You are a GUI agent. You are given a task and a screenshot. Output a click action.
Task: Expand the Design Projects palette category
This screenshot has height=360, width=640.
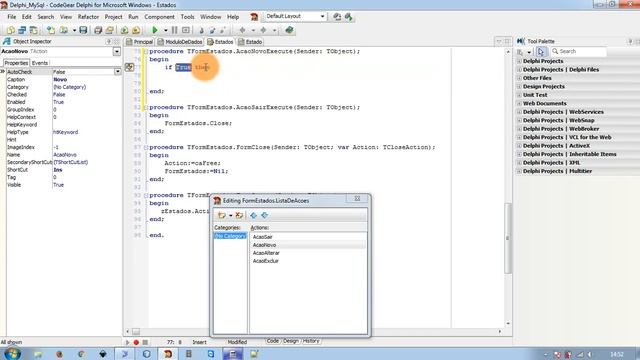[519, 87]
